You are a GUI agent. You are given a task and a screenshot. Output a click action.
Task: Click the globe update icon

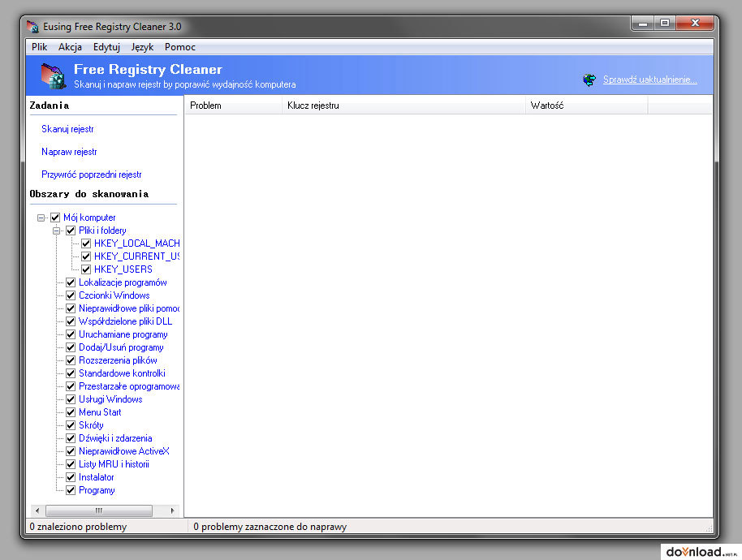[589, 80]
